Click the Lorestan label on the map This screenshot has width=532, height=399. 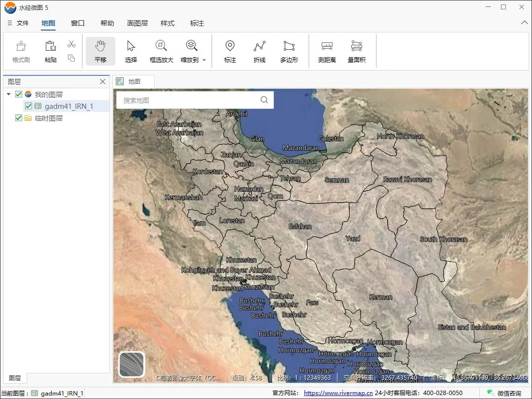coord(232,221)
